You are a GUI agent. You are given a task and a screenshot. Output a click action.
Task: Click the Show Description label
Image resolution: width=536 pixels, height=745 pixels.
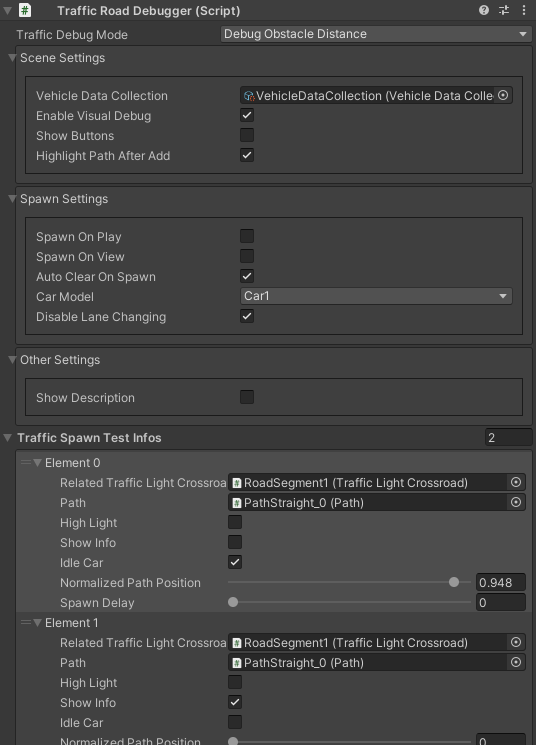(85, 398)
